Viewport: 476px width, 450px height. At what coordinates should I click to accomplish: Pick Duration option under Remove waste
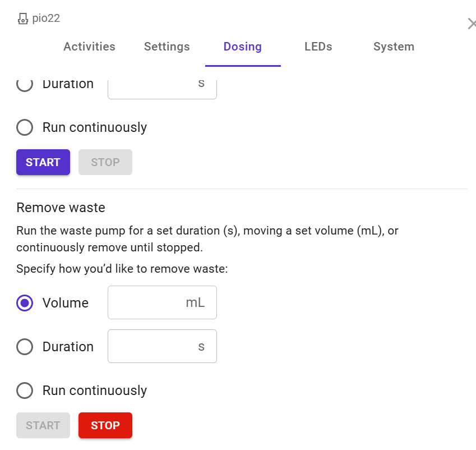25,347
